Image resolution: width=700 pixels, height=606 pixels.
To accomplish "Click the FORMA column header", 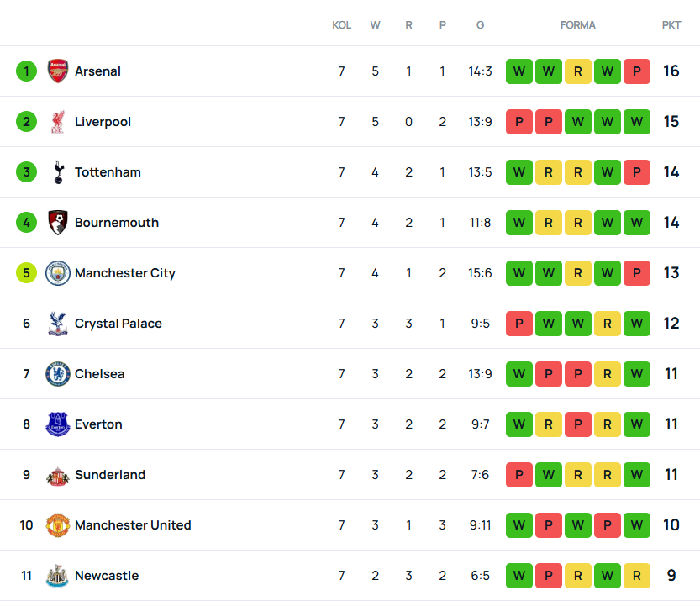I will [x=577, y=25].
